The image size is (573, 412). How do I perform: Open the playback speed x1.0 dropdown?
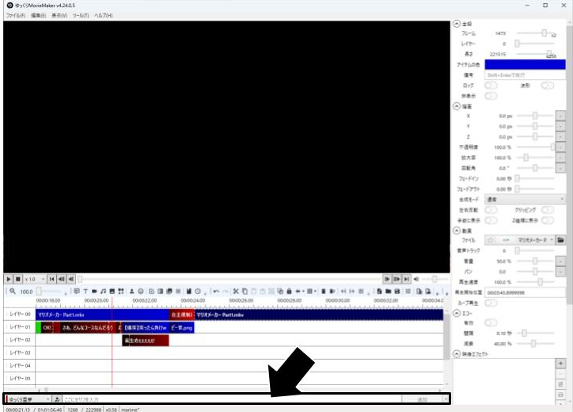point(35,279)
